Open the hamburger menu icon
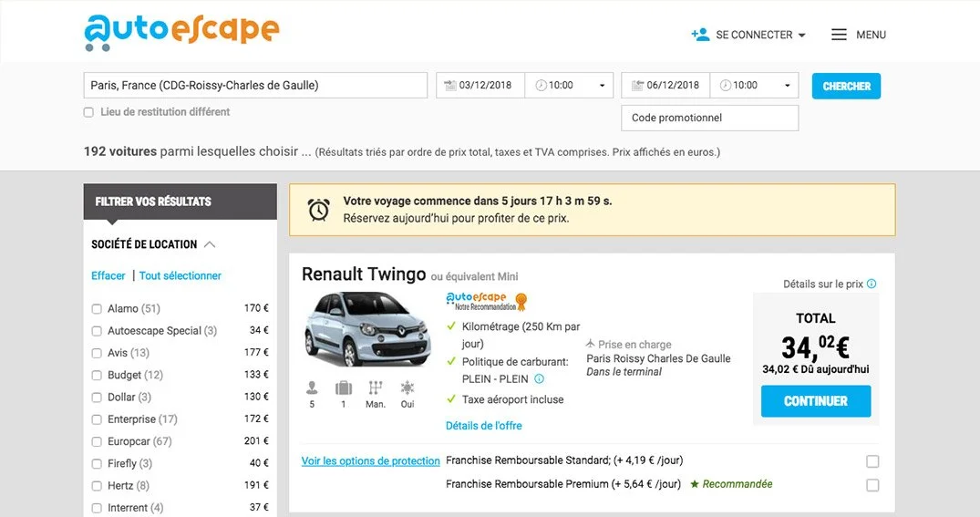The width and height of the screenshot is (980, 517). (x=839, y=35)
